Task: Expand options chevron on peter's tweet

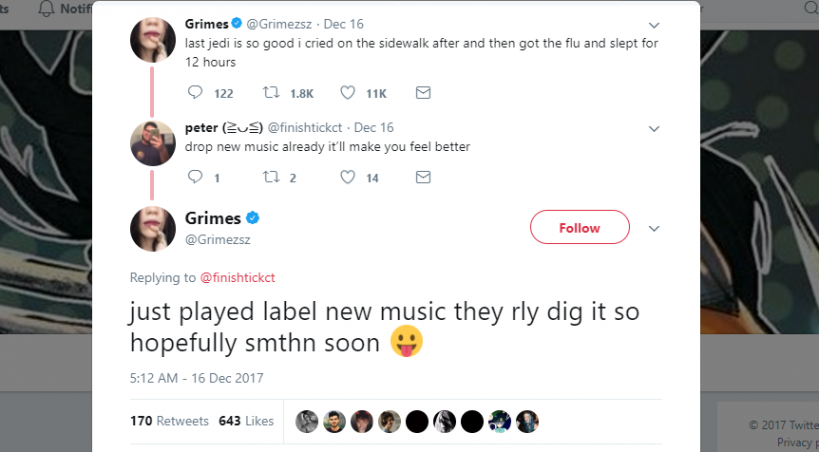Action: click(653, 129)
